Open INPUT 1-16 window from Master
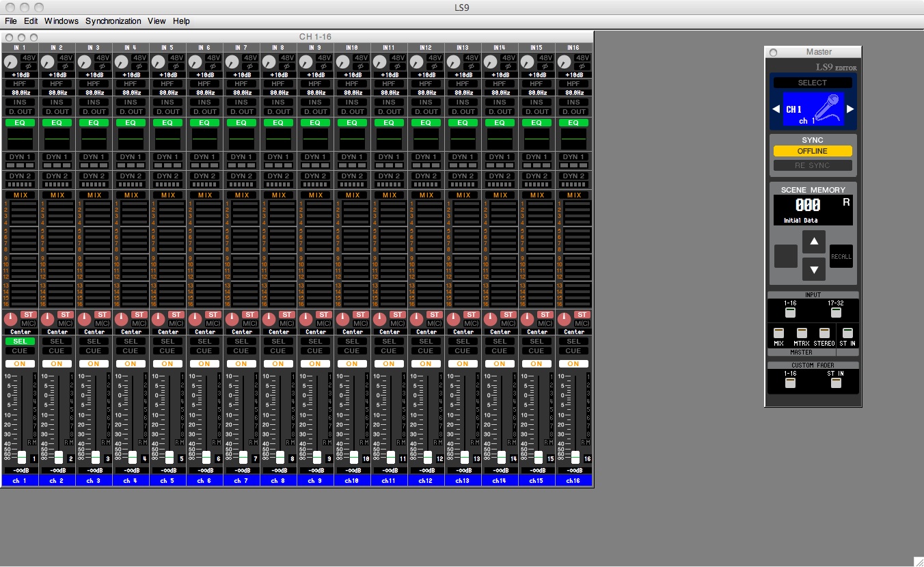Screen dimensions: 924x567 [790, 312]
